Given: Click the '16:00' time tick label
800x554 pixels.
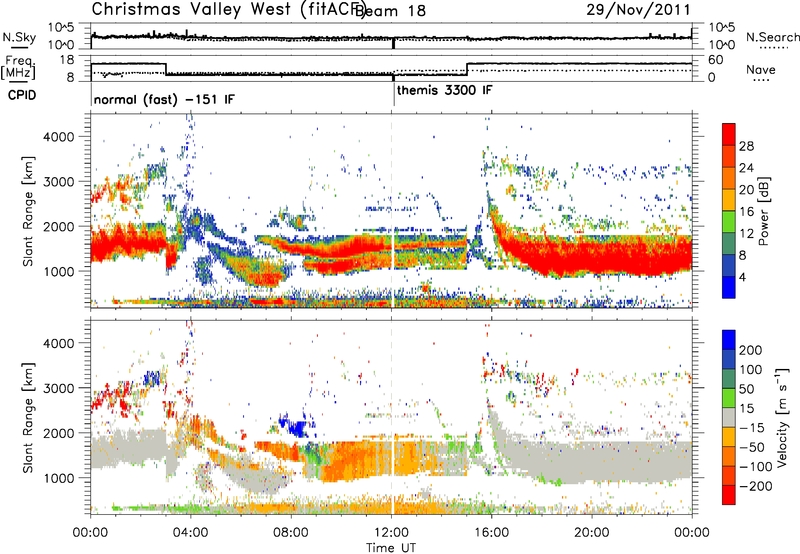Looking at the screenshot, I should click(491, 533).
